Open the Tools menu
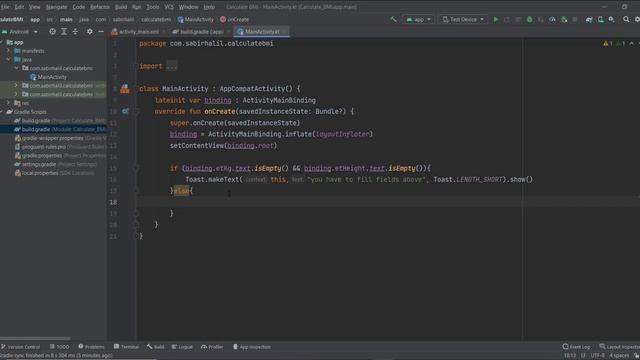Image resolution: width=640 pixels, height=360 pixels. click(153, 7)
